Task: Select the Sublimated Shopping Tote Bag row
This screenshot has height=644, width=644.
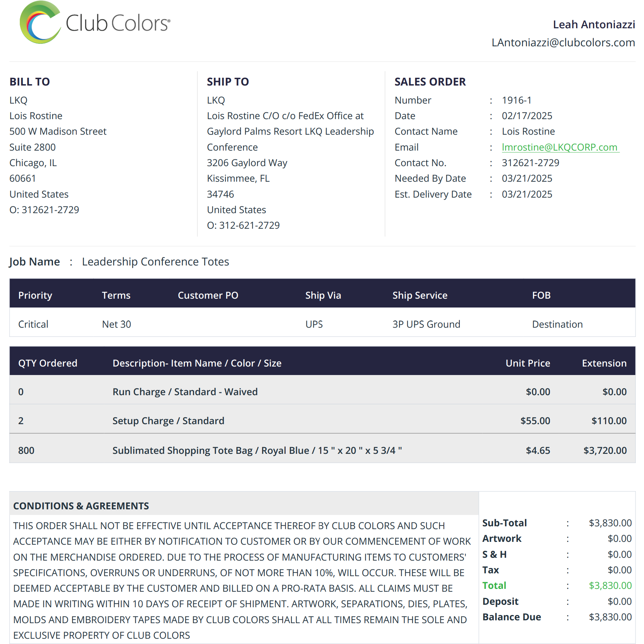Action: (x=322, y=450)
